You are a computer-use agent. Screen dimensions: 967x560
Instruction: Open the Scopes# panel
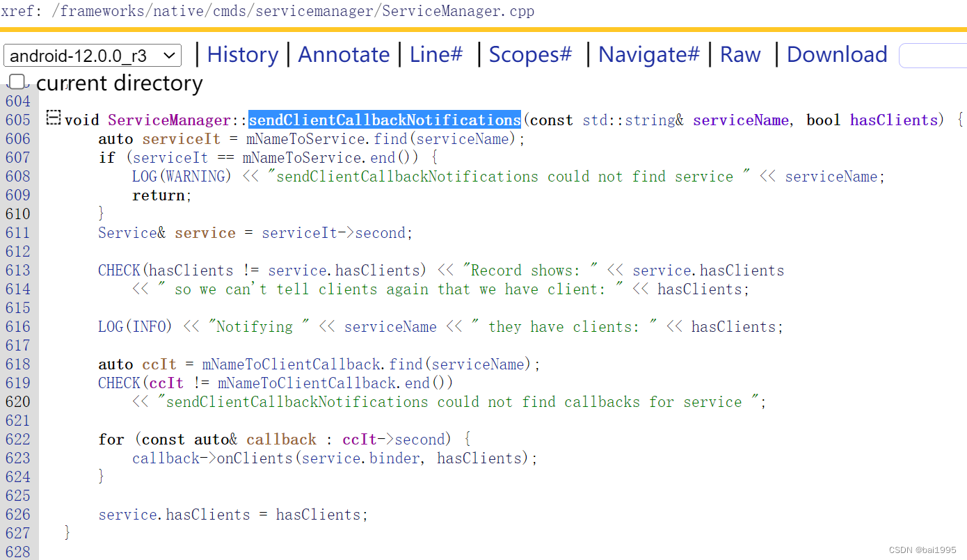click(529, 54)
